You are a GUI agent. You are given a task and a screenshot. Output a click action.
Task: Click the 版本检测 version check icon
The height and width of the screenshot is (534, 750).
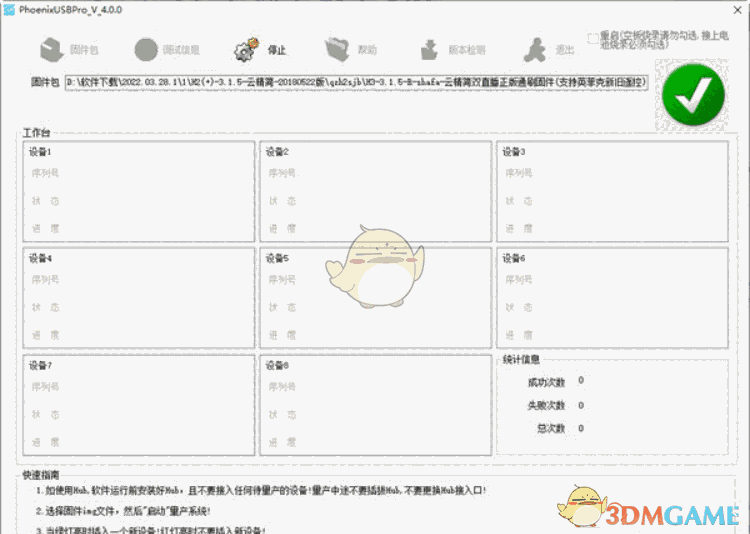coord(429,50)
